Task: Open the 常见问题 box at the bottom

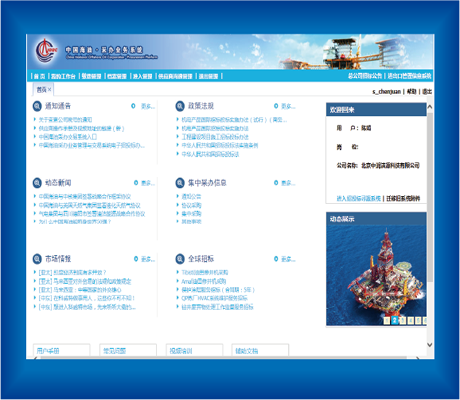Action: point(128,350)
